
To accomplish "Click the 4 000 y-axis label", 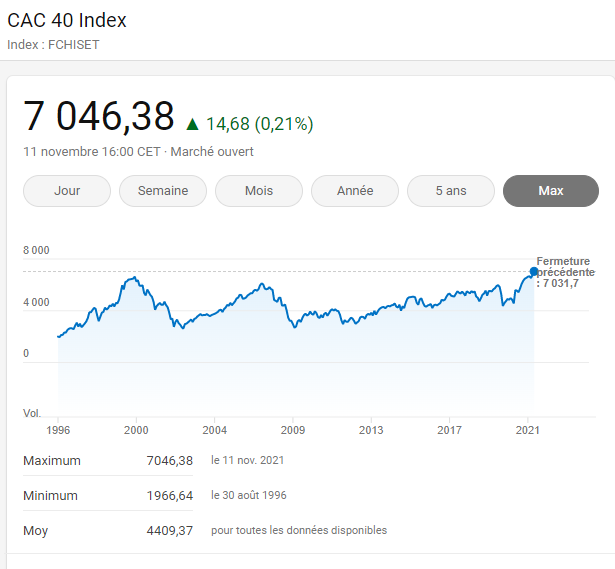I will point(36,302).
